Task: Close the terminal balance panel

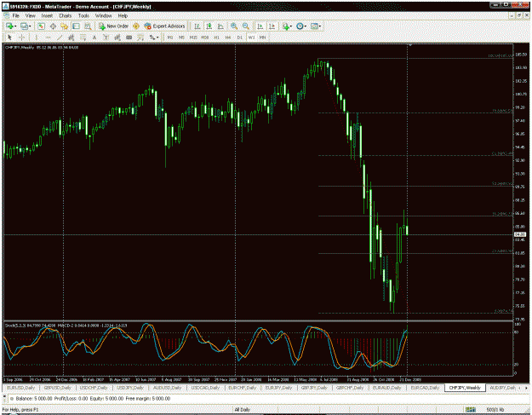Action: pyautogui.click(x=4, y=395)
